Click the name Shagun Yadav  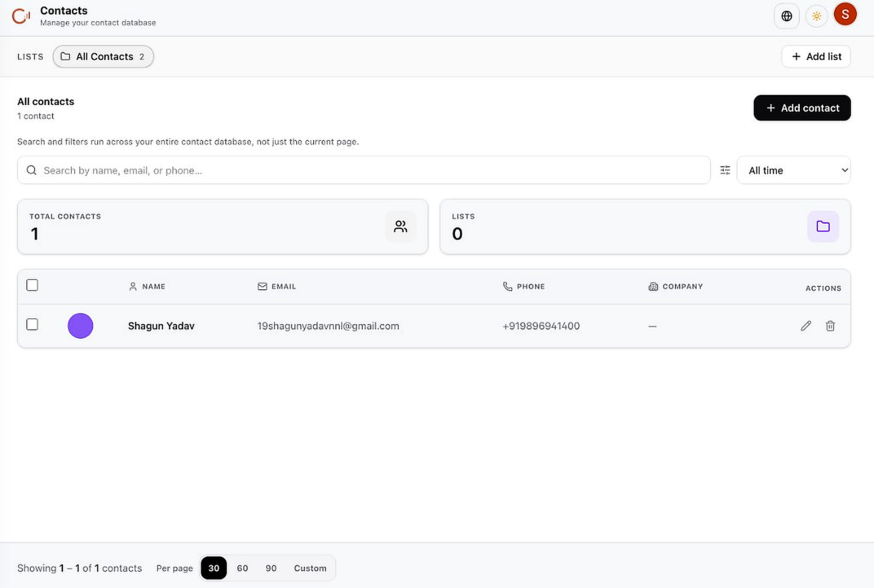[x=161, y=326]
